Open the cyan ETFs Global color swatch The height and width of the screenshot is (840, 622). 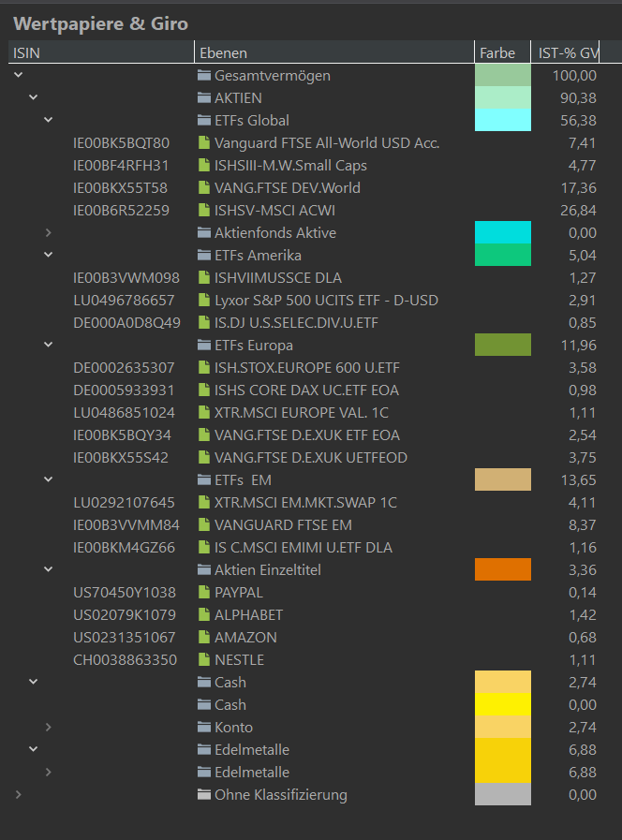pyautogui.click(x=502, y=120)
